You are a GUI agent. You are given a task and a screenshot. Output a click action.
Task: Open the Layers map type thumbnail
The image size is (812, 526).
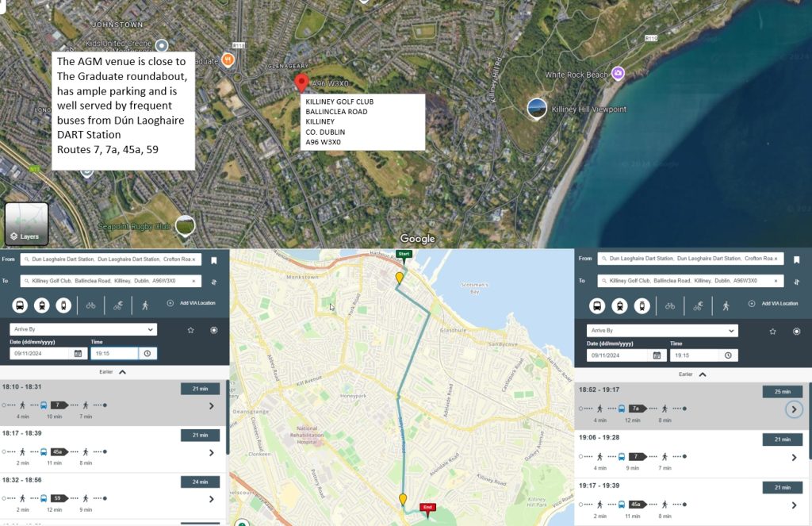click(26, 224)
